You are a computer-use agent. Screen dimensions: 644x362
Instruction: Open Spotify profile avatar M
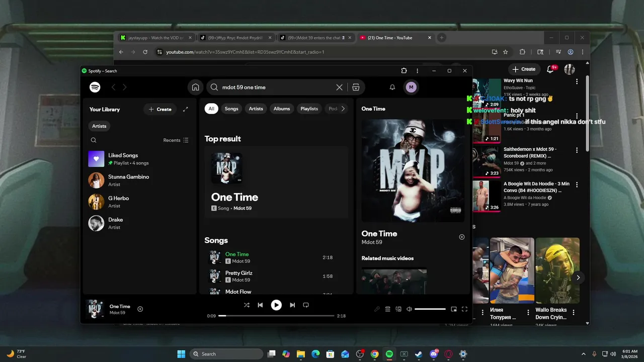click(x=411, y=87)
